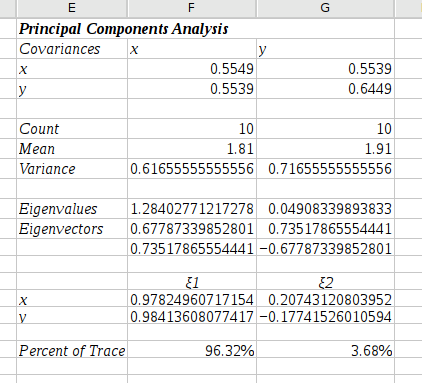Select column E header

72,8
